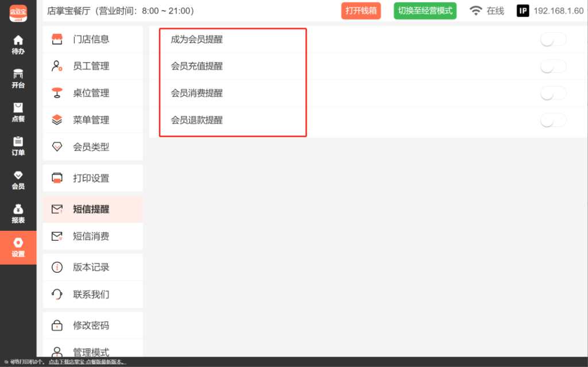
Task: Click the 会员退款提醒 label
Action: (197, 120)
